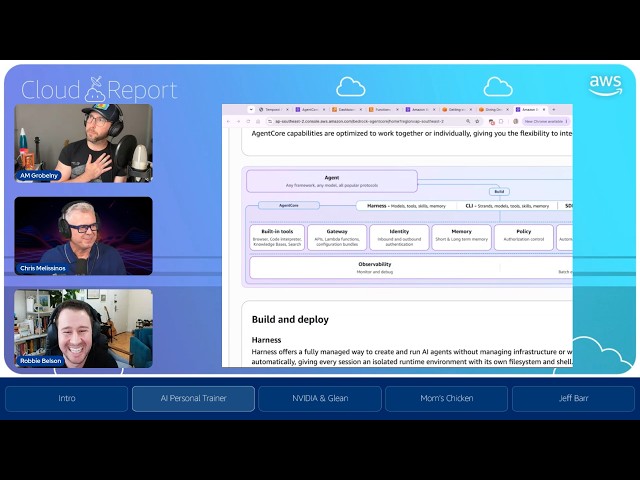Switch to the Dashboard browser tab

pyautogui.click(x=347, y=109)
